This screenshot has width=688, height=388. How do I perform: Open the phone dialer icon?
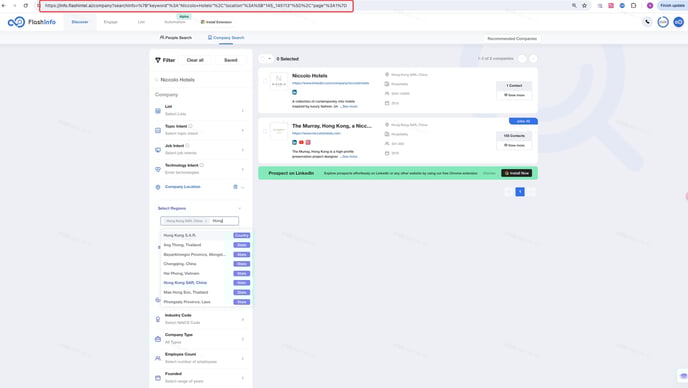click(647, 22)
